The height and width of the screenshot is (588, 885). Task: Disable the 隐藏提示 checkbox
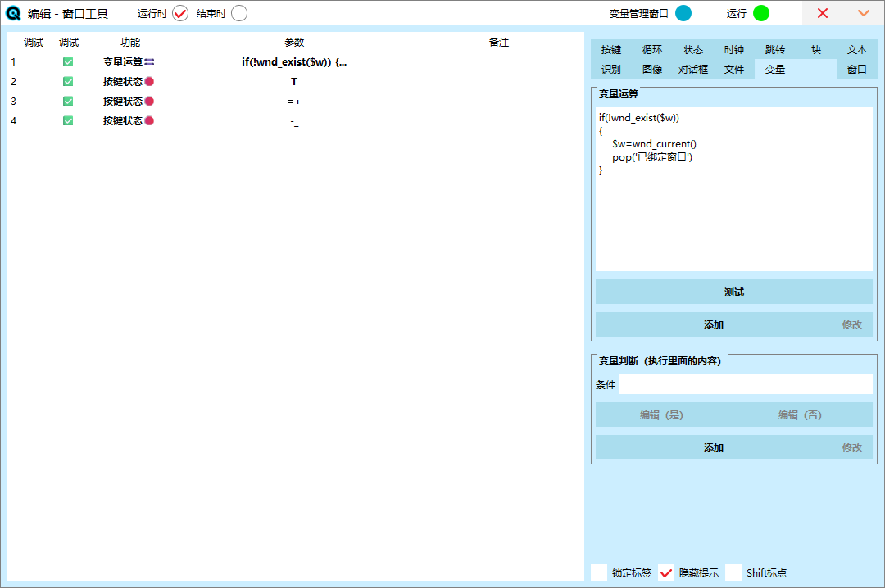pyautogui.click(x=666, y=572)
